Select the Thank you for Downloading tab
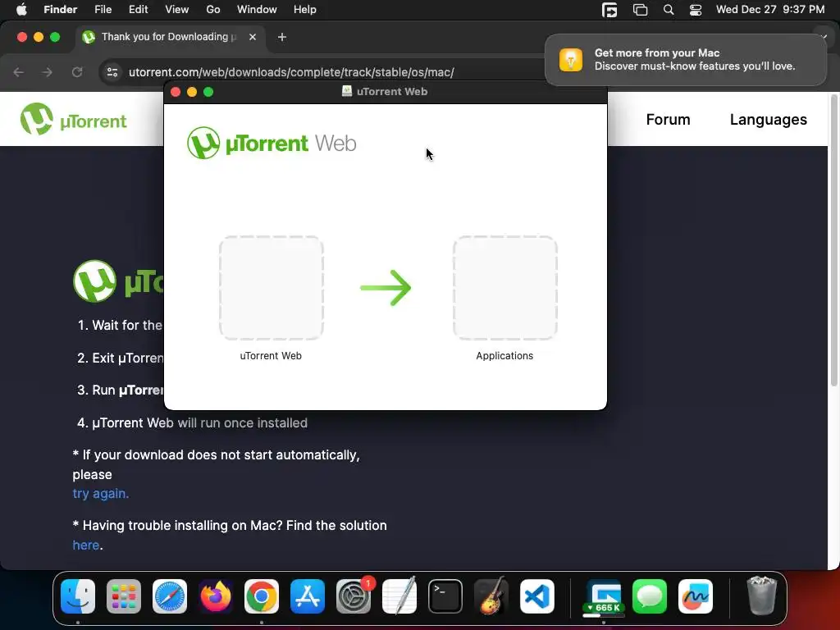This screenshot has width=840, height=630. tap(170, 37)
